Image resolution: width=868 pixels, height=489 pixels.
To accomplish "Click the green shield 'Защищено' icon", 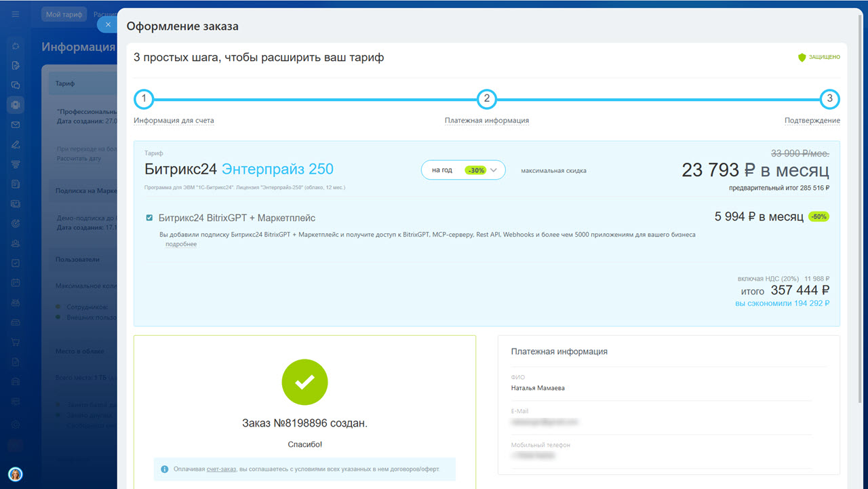I will pos(802,58).
